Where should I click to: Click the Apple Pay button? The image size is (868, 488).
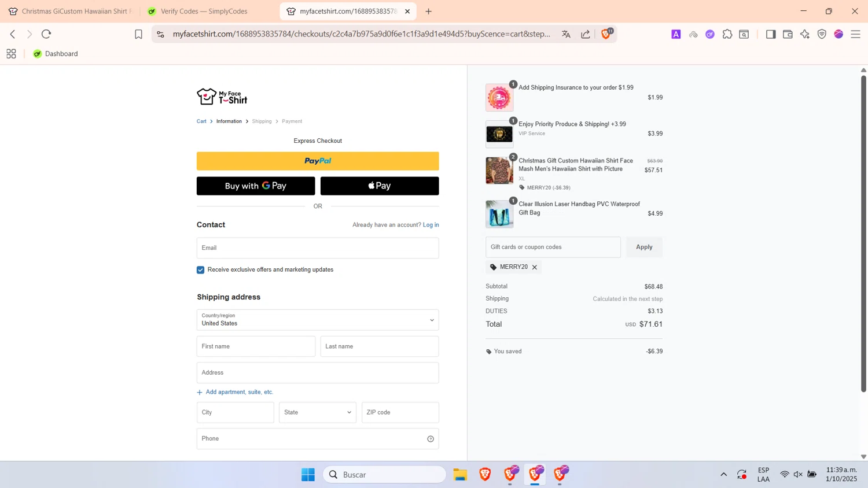tap(380, 186)
